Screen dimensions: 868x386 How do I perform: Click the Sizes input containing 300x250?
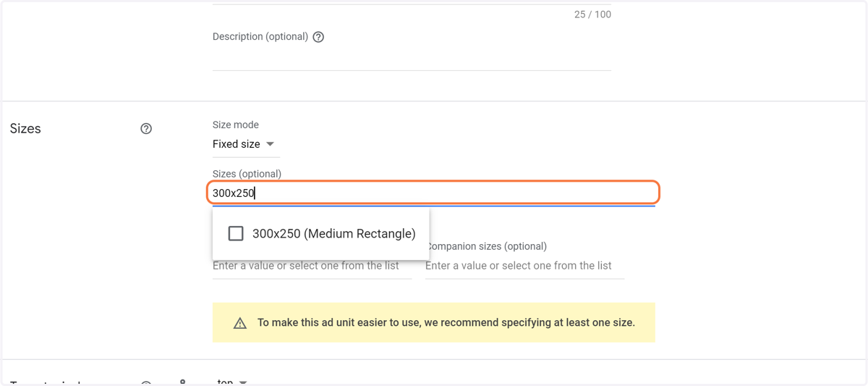(x=434, y=193)
